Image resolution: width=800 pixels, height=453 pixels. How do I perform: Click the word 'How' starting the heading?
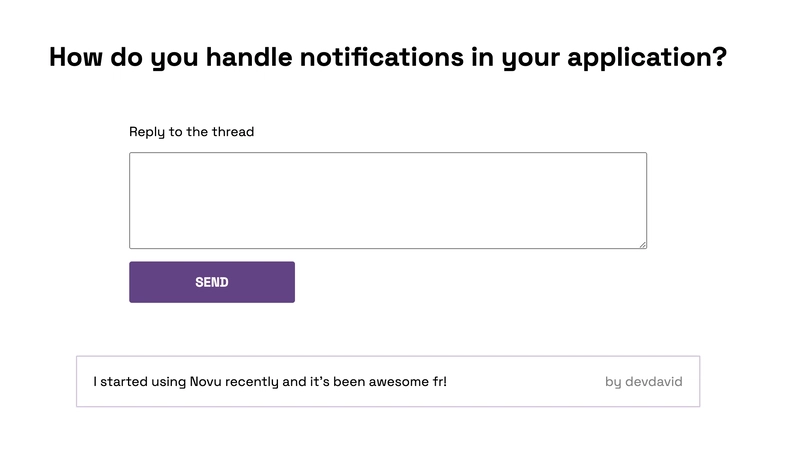click(76, 57)
